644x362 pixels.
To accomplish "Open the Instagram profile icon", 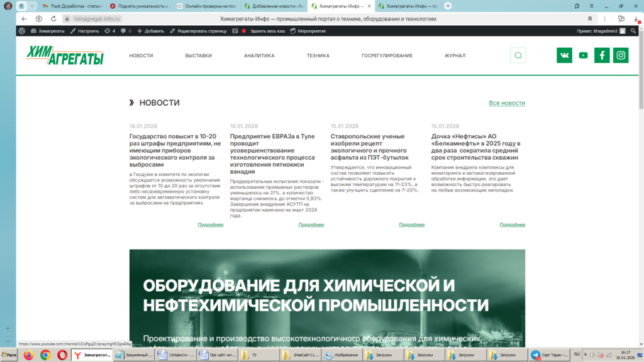I will [x=621, y=55].
